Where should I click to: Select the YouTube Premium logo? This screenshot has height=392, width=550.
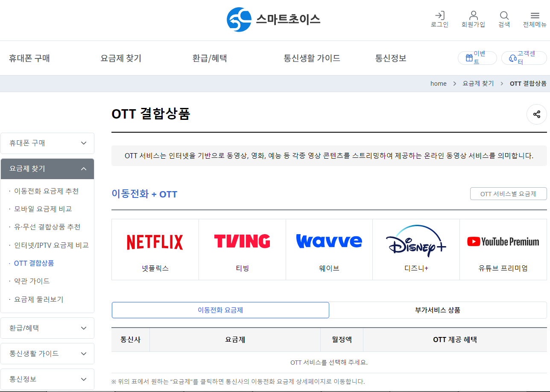(x=503, y=242)
